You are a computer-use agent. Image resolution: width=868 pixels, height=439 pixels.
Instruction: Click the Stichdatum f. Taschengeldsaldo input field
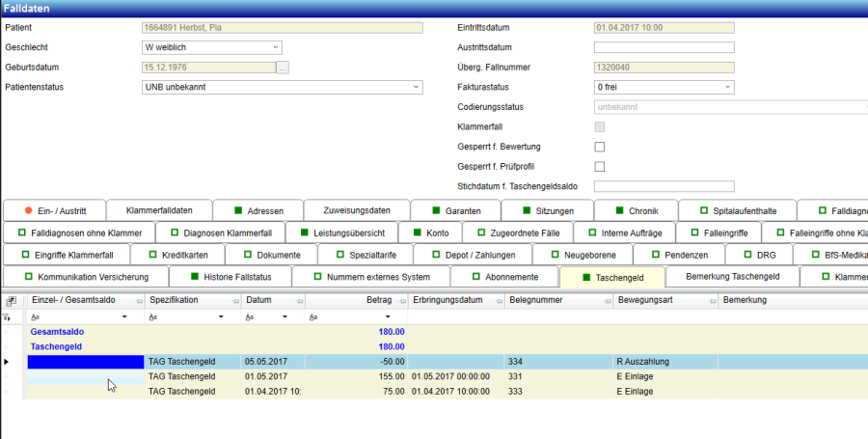click(664, 186)
